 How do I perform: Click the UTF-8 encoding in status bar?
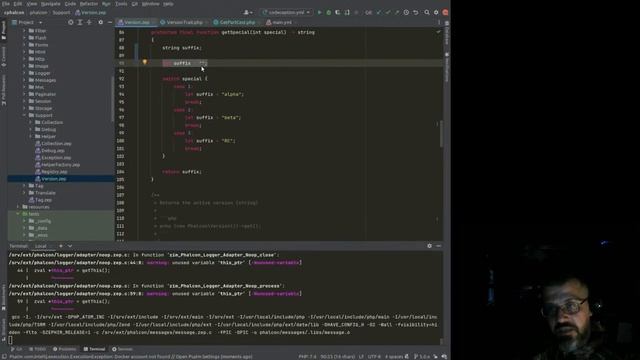374,357
